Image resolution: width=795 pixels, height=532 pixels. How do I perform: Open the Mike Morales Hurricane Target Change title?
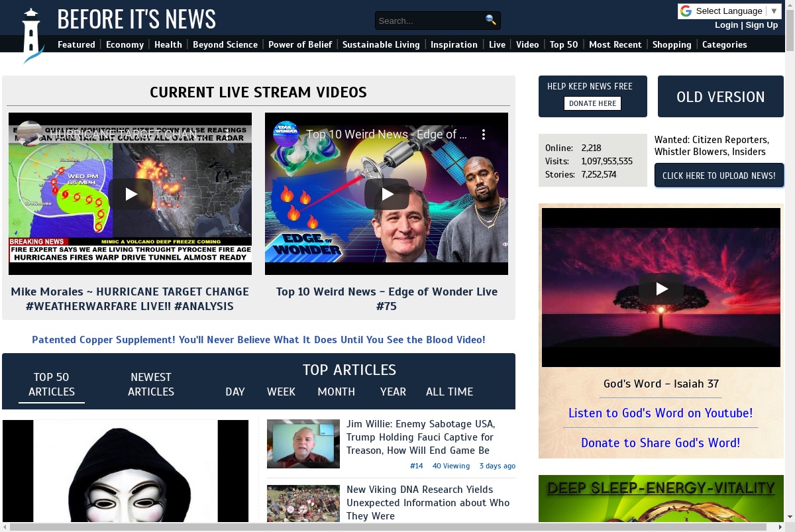coord(130,299)
